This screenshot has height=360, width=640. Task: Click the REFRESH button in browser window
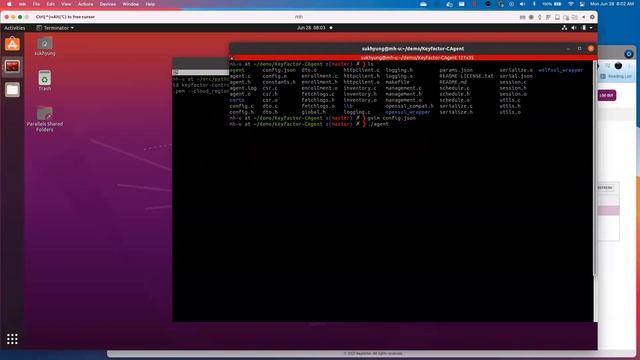605,188
